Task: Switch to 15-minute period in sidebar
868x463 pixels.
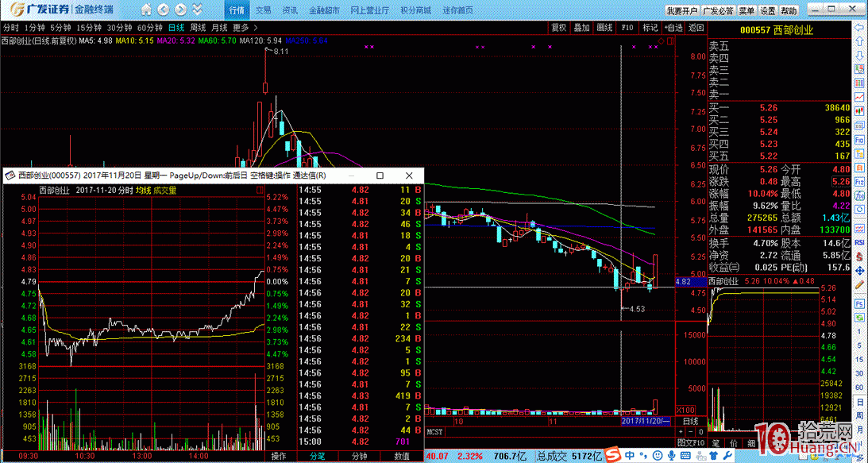Action: tap(859, 360)
